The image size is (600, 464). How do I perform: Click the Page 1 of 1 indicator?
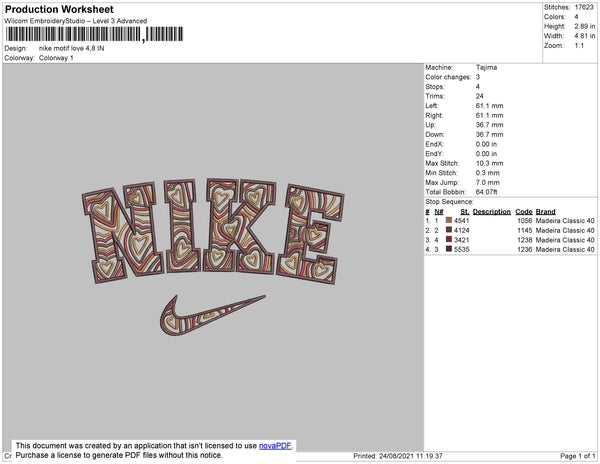pos(577,456)
